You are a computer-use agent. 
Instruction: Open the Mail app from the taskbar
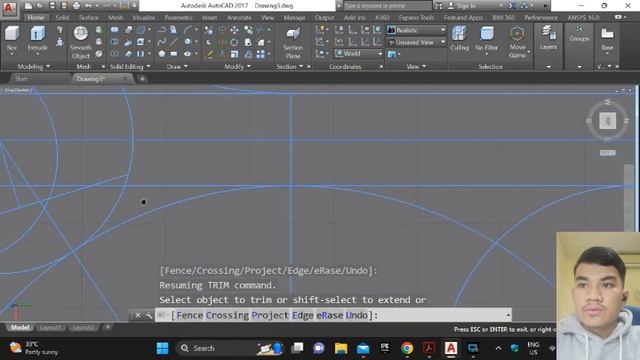[x=363, y=348]
